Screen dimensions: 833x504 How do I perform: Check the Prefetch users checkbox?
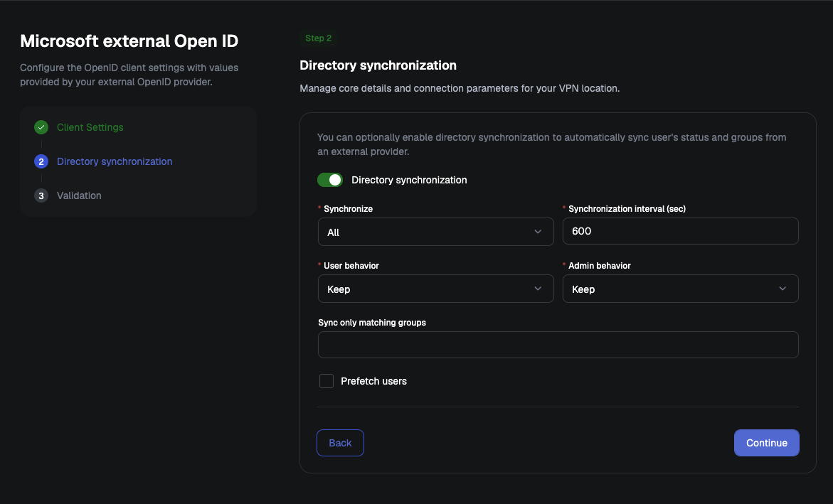[x=327, y=381]
